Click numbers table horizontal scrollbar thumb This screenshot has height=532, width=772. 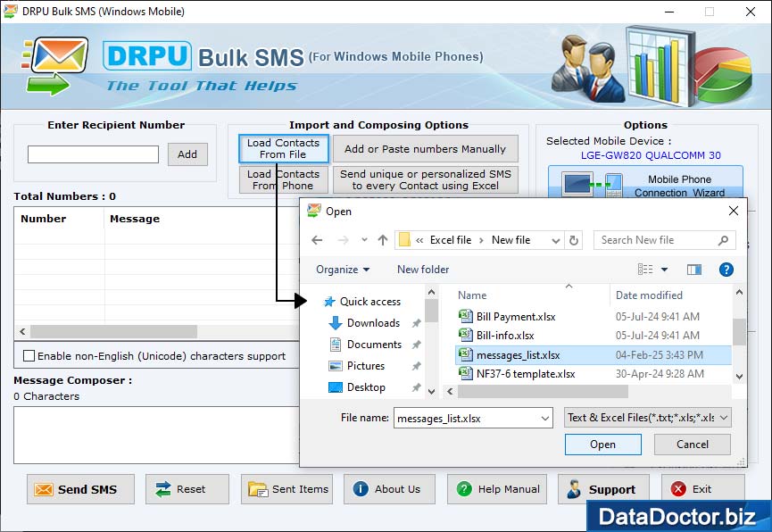(x=113, y=331)
